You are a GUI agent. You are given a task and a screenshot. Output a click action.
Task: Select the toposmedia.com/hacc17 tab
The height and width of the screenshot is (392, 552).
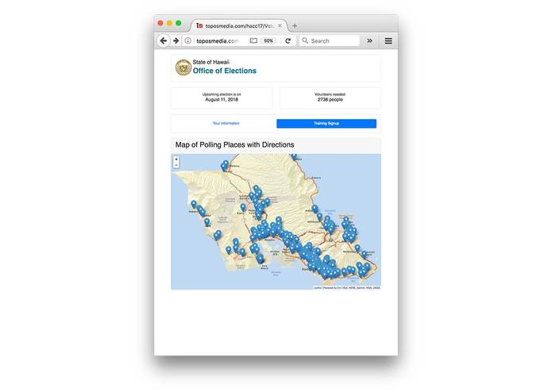point(239,25)
